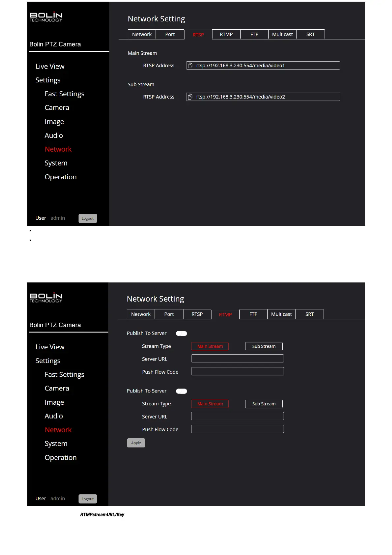Go to System in top sidebar

pyautogui.click(x=56, y=163)
